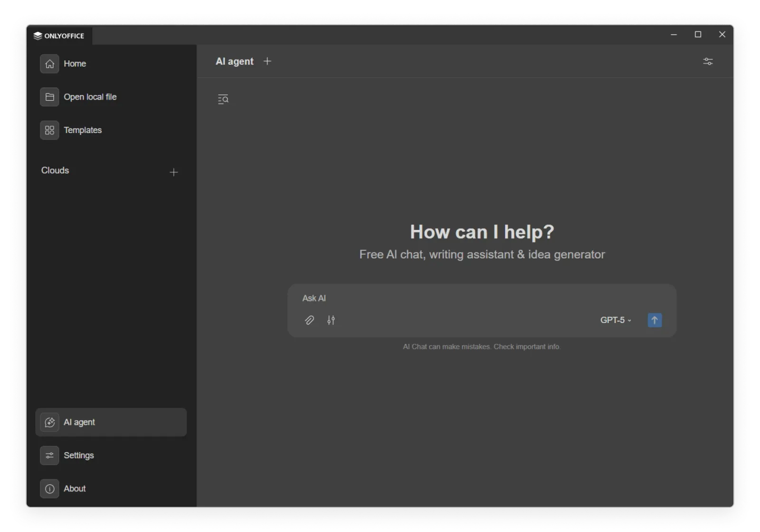Open the Settings label in the sidebar
Image resolution: width=760 pixels, height=532 pixels.
[x=79, y=456]
